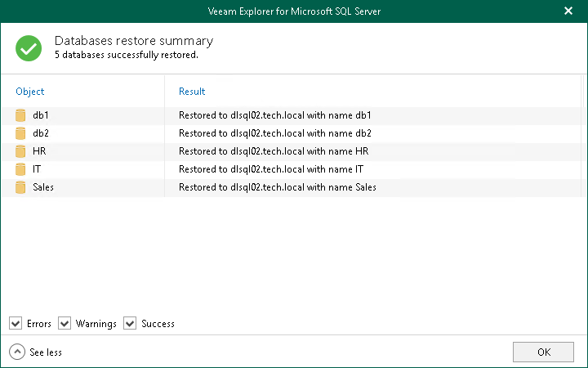Sort by the Object column header
This screenshot has width=588, height=368.
pos(30,92)
